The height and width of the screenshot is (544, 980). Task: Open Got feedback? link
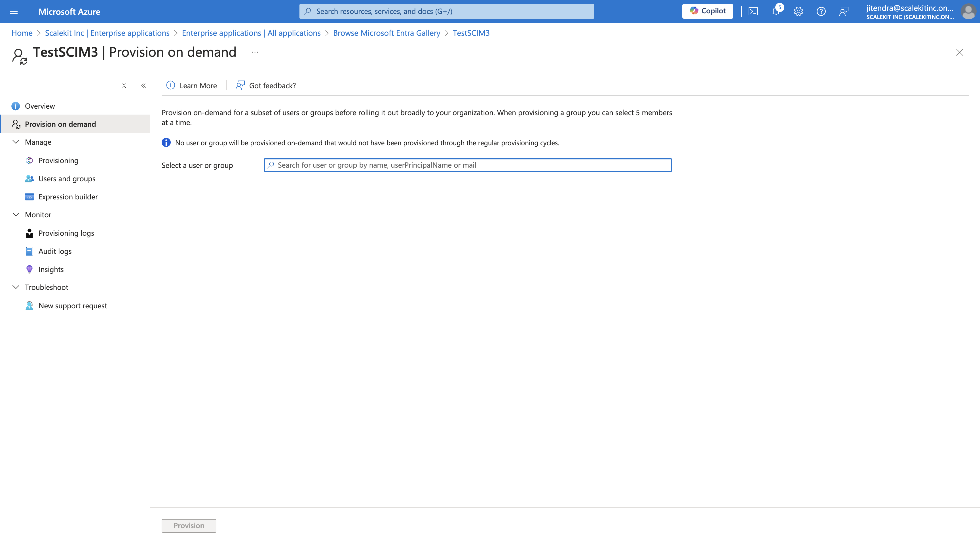tap(273, 86)
